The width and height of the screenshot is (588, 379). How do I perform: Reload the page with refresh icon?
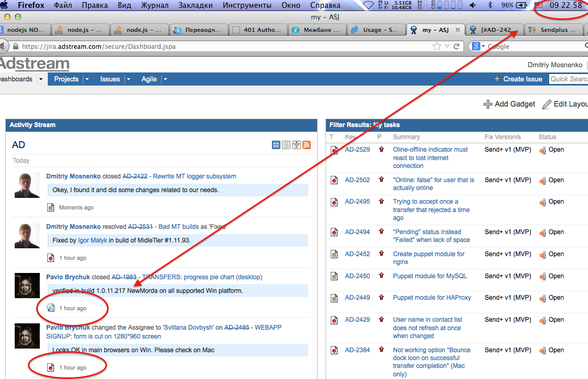[x=456, y=47]
